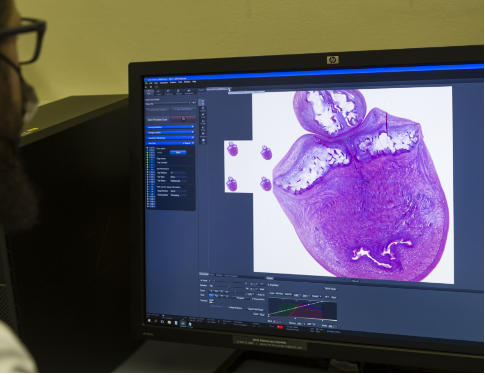The height and width of the screenshot is (375, 485).
Task: Click the Quick Color Setup button
Action: point(256,310)
